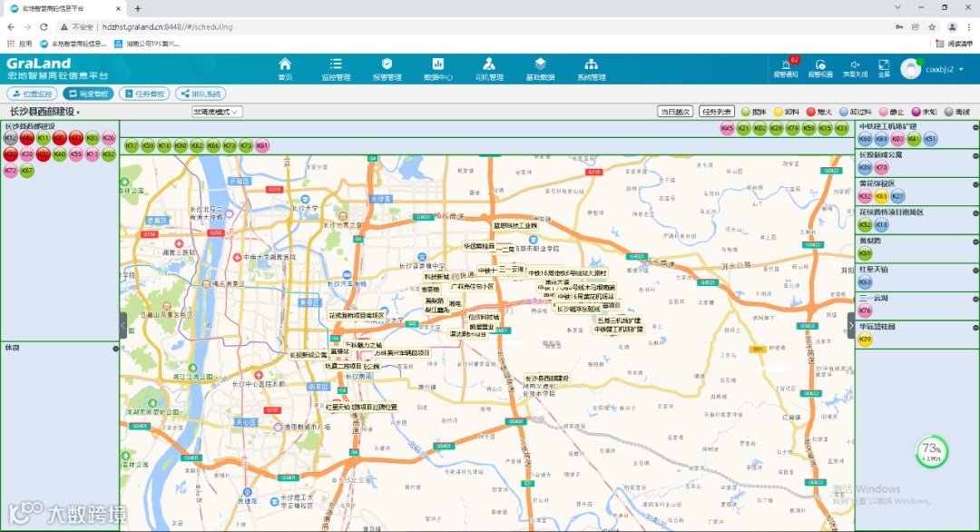Open 监控管理 monitoring management
The width and height of the screenshot is (980, 532).
point(336,68)
